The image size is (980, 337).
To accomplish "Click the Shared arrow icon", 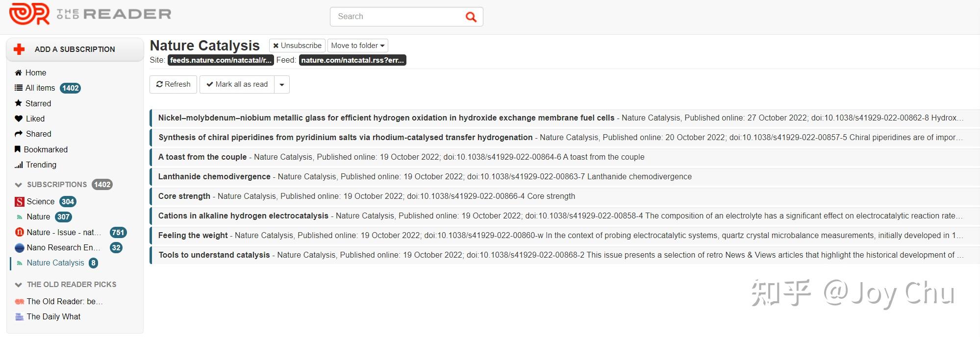I will point(19,134).
